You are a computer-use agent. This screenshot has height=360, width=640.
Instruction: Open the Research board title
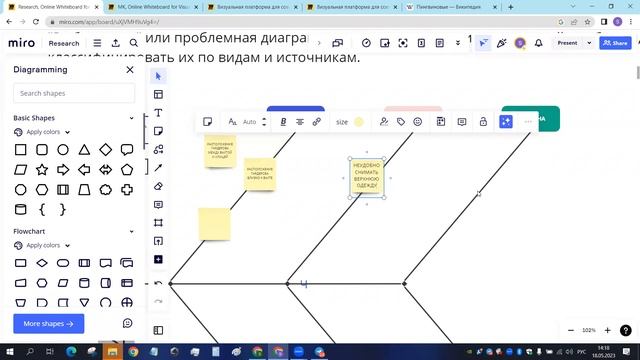pos(64,43)
